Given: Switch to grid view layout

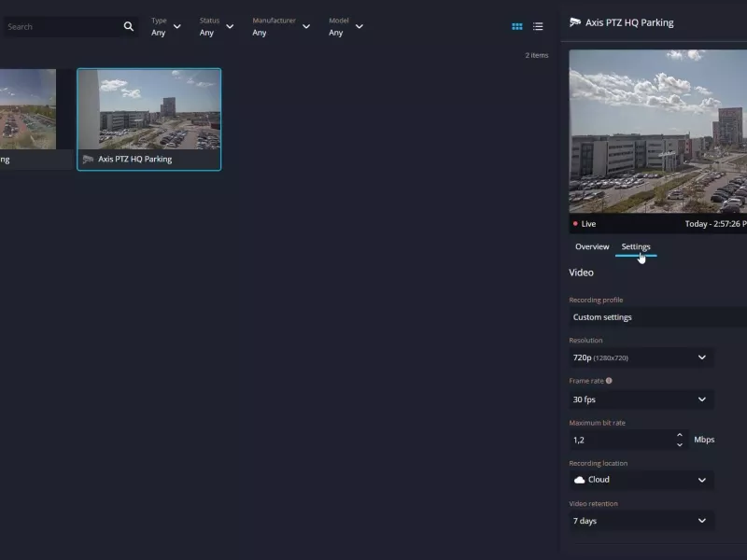Looking at the screenshot, I should [517, 27].
